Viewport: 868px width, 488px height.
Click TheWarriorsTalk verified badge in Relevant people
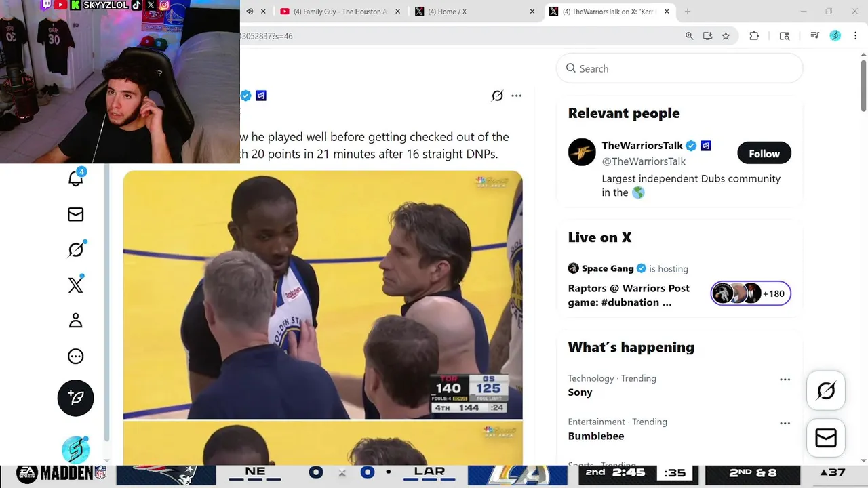click(x=691, y=146)
